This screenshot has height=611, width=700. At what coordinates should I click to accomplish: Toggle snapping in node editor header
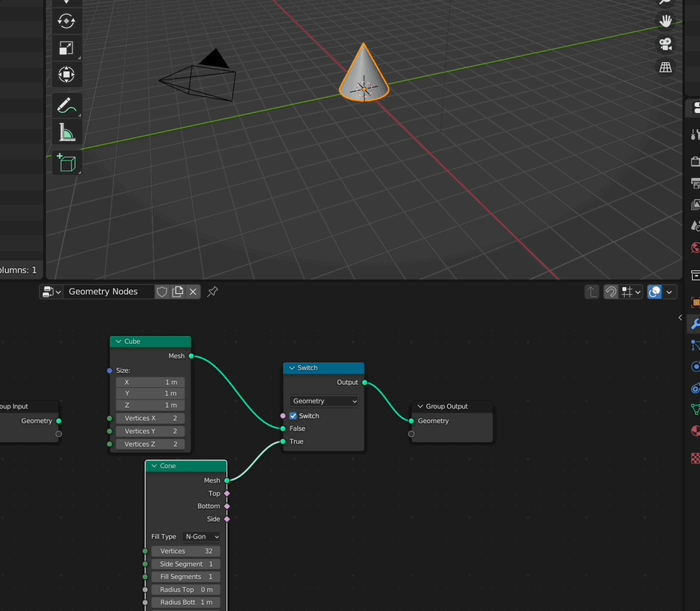click(x=611, y=292)
